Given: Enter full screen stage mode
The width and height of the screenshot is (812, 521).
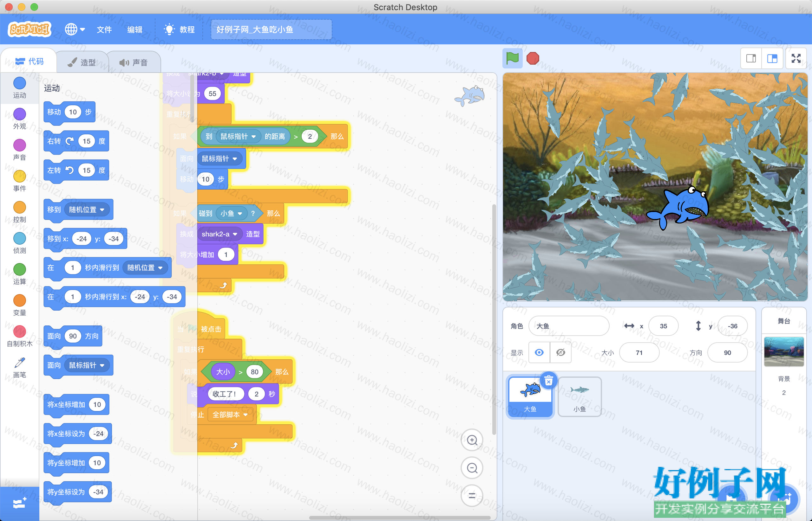Looking at the screenshot, I should pyautogui.click(x=796, y=59).
